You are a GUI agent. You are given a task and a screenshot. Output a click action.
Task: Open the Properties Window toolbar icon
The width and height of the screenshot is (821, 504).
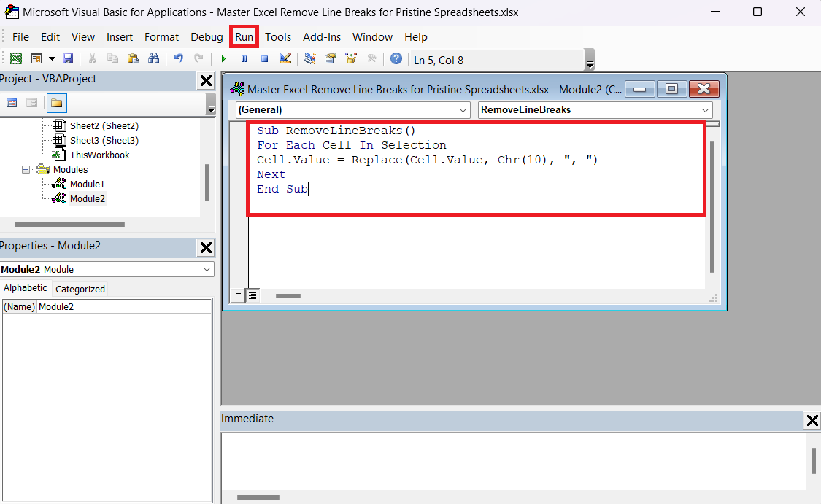(x=331, y=58)
